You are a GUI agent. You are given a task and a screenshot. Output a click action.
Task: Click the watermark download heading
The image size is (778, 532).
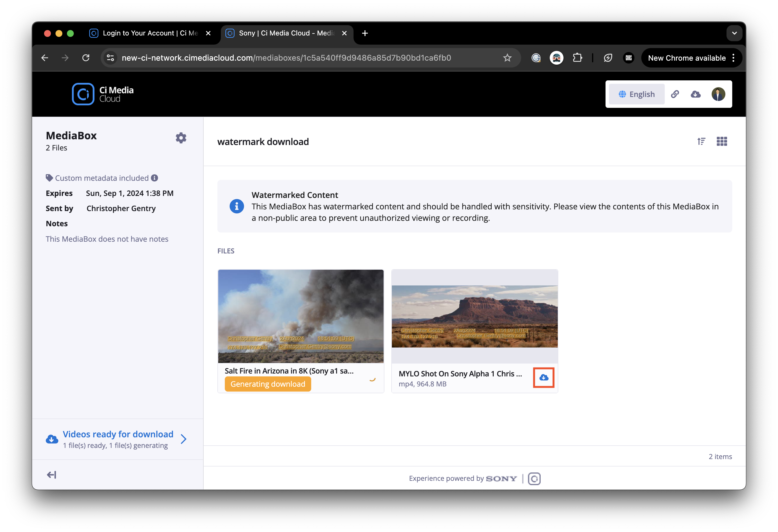(263, 142)
